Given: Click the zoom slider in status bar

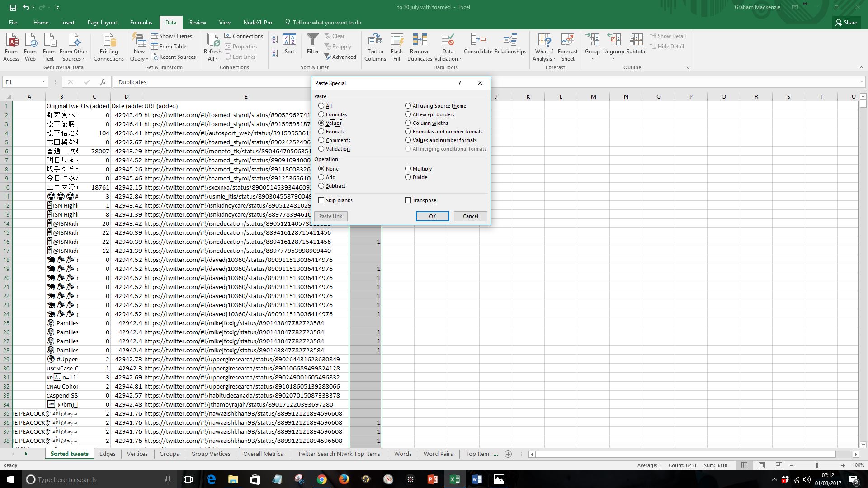Looking at the screenshot, I should [816, 465].
